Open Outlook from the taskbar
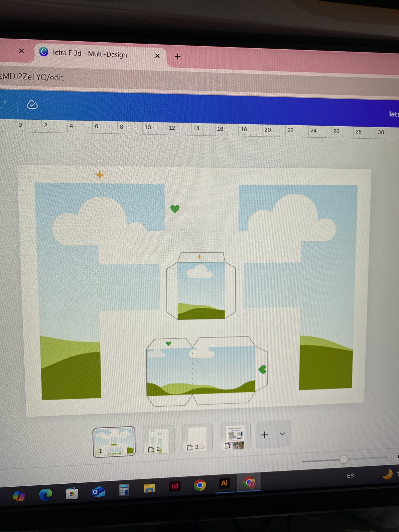This screenshot has height=532, width=399. click(x=98, y=492)
